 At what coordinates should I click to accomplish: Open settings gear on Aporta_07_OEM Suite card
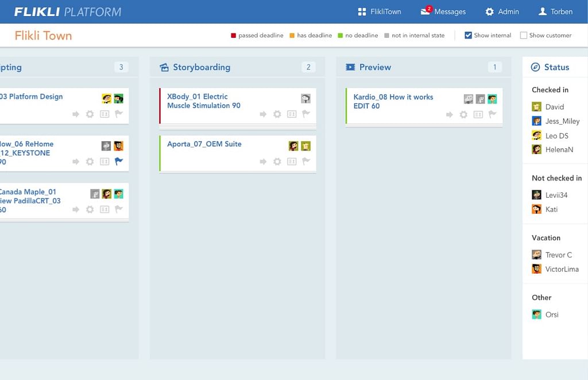point(277,162)
